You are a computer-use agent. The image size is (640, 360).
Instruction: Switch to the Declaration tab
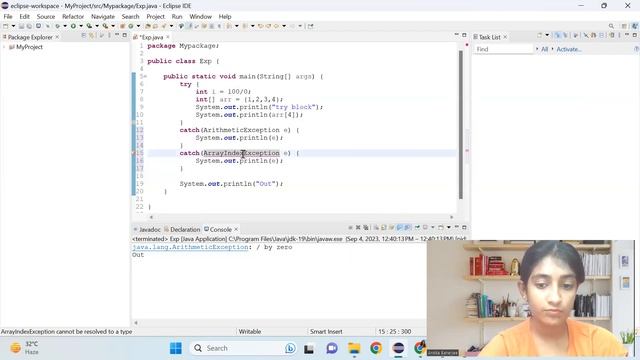tap(182, 229)
